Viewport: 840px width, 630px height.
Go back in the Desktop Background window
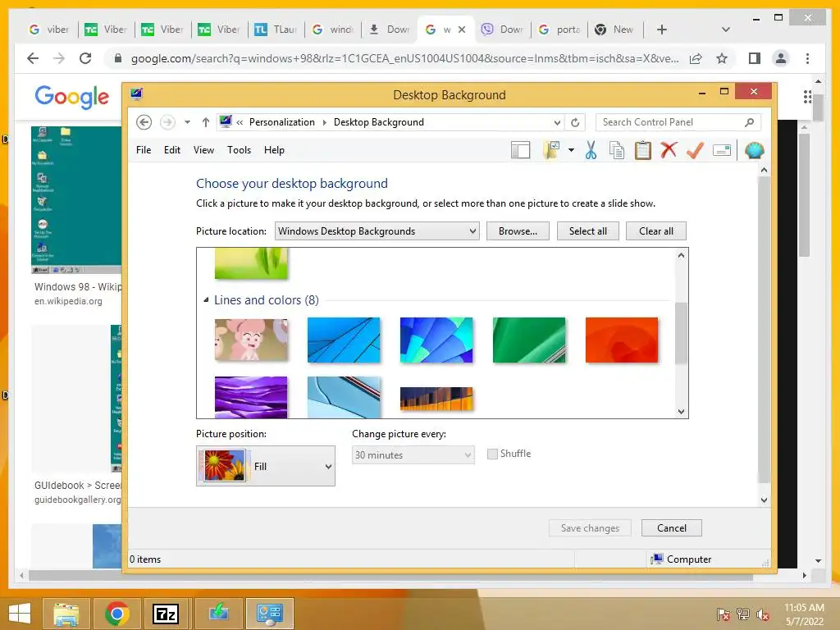coord(144,122)
